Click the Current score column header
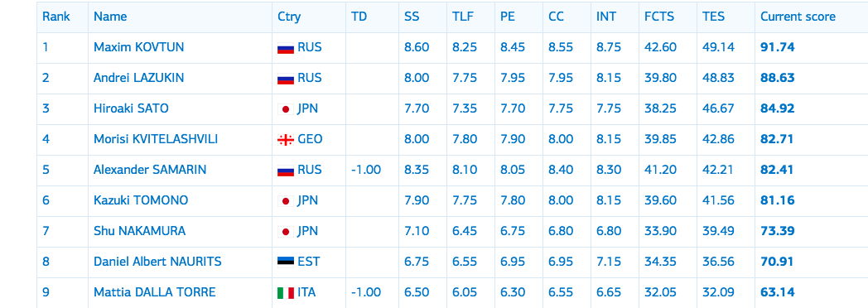The width and height of the screenshot is (868, 308). click(x=798, y=17)
